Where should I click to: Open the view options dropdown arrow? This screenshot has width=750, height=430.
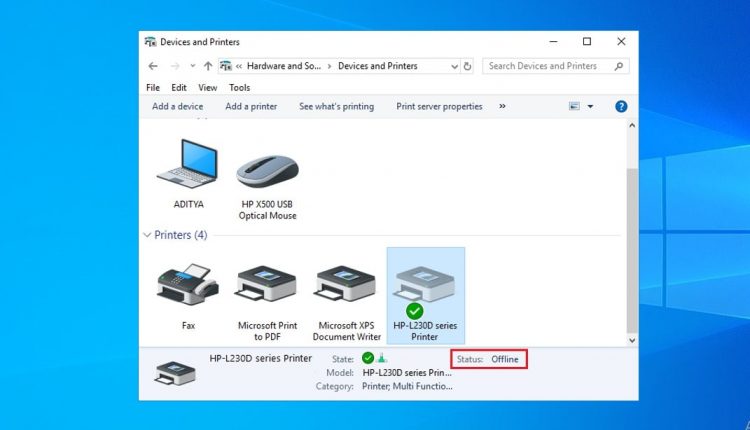(590, 106)
